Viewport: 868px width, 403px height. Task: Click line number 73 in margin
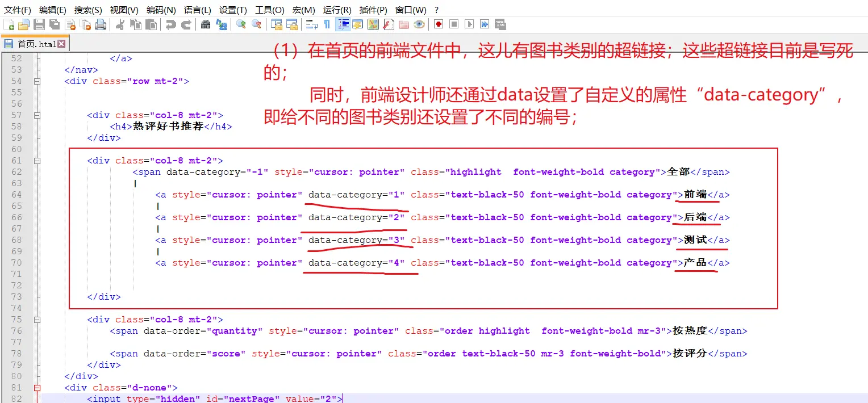click(x=16, y=297)
